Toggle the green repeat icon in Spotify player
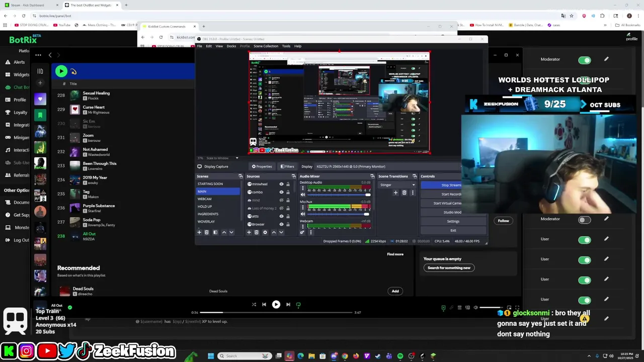 (x=298, y=304)
